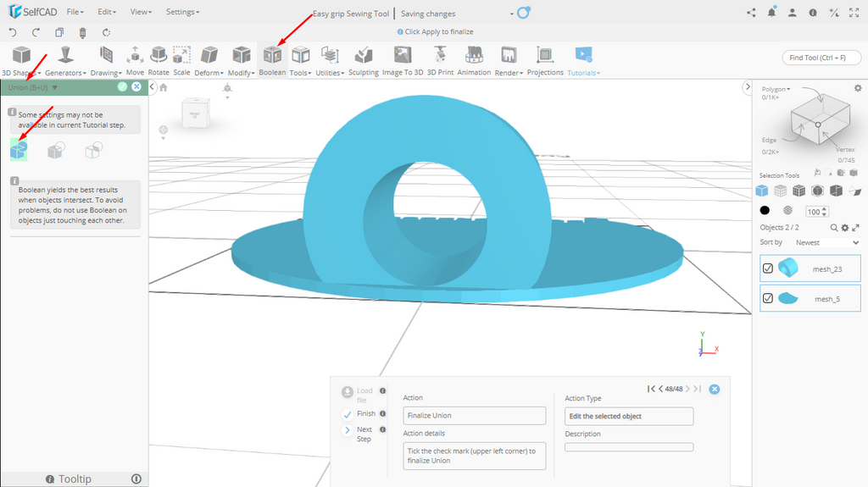868x487 pixels.
Task: Click the percent icon in top bar
Action: 834,13
